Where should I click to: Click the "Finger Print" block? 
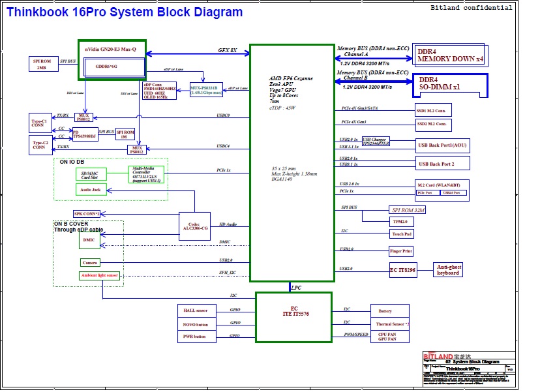click(x=401, y=251)
